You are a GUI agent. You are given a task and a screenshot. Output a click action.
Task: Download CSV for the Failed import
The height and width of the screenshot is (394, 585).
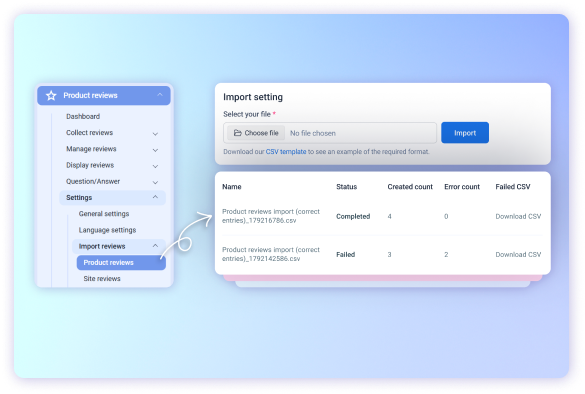pyautogui.click(x=518, y=254)
